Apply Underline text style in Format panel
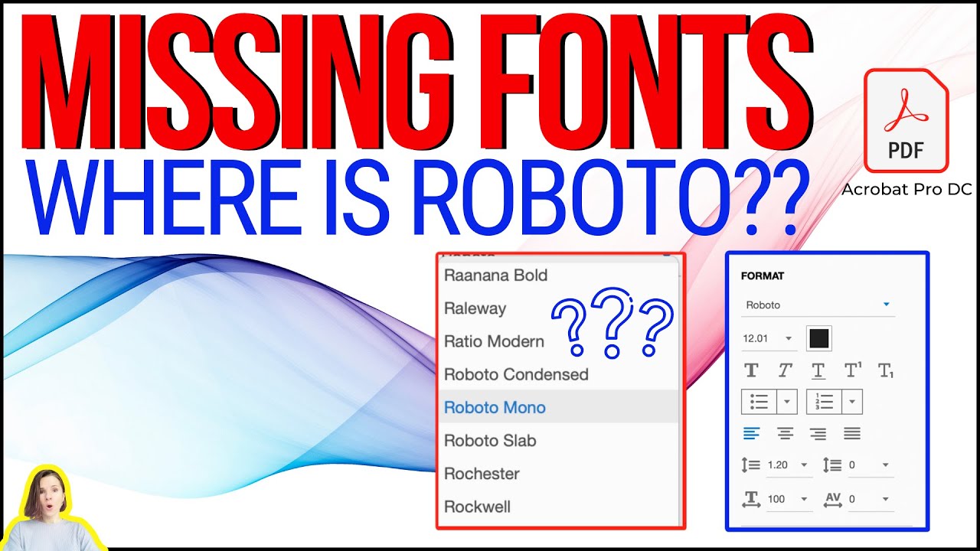The height and width of the screenshot is (551, 980). coord(818,371)
